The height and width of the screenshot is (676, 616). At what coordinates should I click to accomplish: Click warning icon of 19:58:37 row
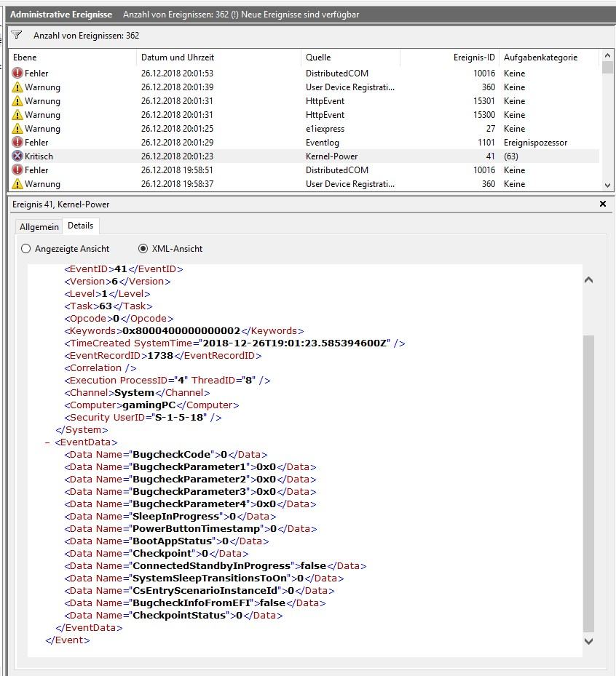(x=17, y=183)
